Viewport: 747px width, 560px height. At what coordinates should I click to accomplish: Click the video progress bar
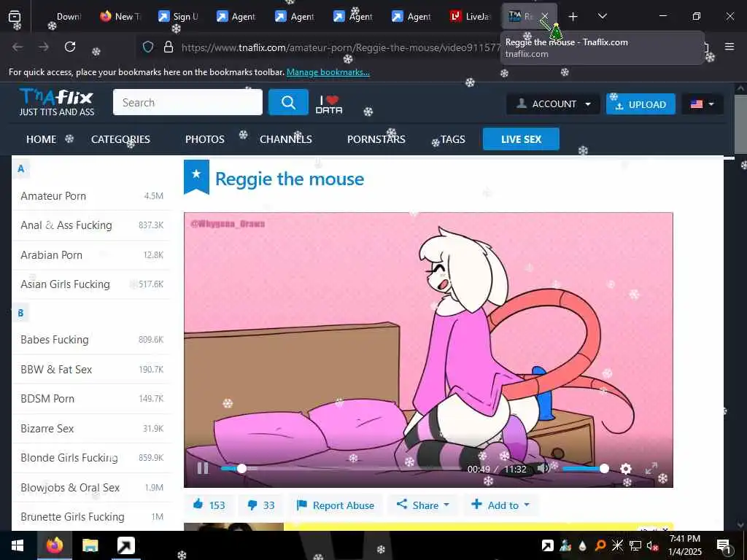(x=341, y=469)
